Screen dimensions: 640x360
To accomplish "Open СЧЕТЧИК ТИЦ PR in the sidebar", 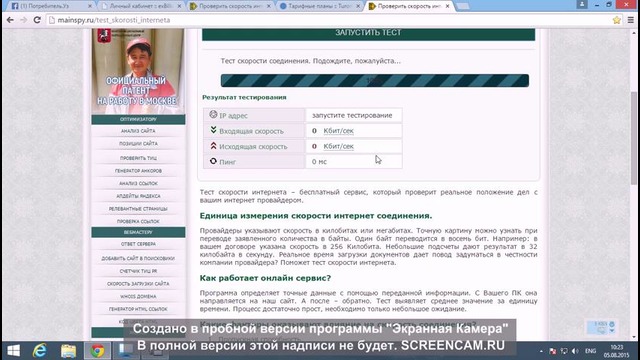I will tap(138, 271).
